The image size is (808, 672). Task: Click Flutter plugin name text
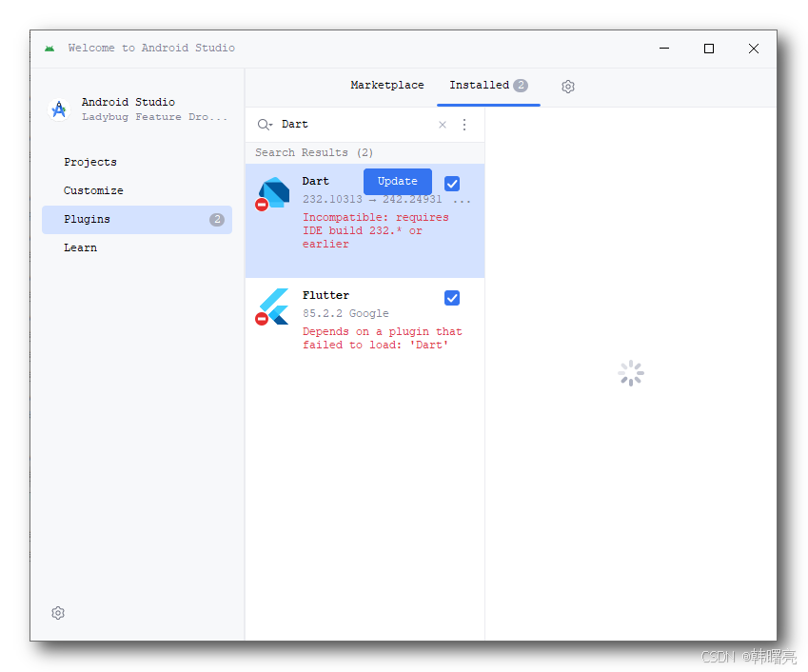325,295
